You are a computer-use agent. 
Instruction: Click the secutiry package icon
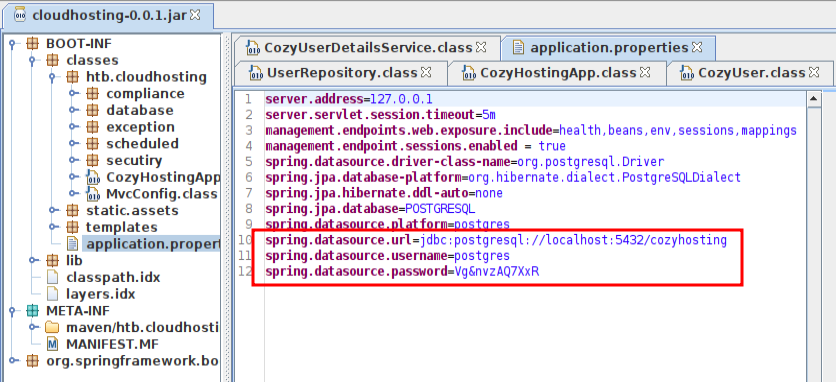pyautogui.click(x=92, y=160)
